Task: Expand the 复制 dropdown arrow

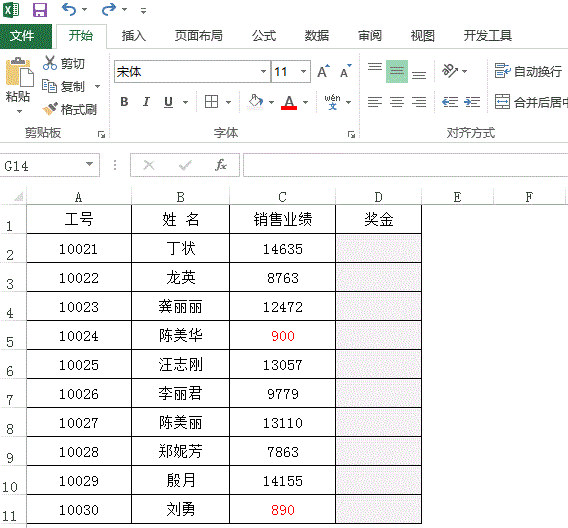Action: click(97, 86)
